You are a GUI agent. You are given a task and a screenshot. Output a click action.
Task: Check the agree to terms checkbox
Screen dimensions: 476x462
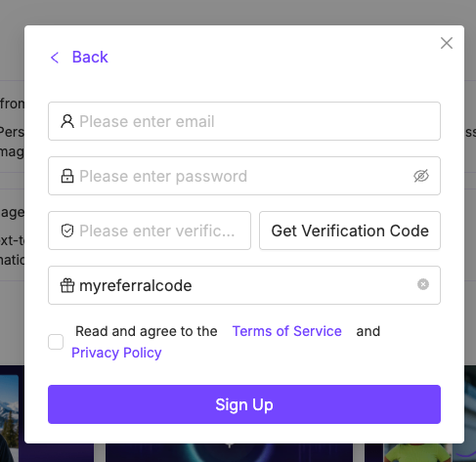coord(56,342)
